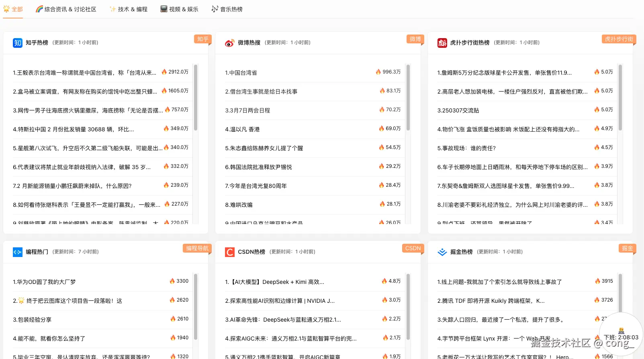644x359 pixels.
Task: Go to the 音乐热榜 tab
Action: 227,9
